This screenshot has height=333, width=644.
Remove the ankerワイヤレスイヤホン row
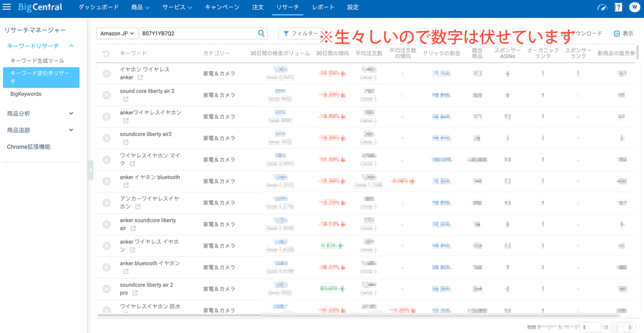coord(106,117)
